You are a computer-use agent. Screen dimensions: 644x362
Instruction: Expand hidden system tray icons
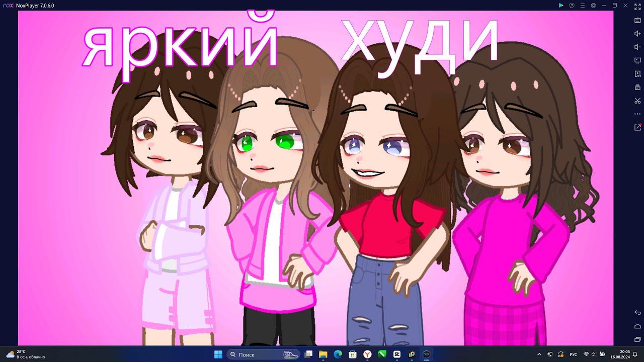click(539, 354)
